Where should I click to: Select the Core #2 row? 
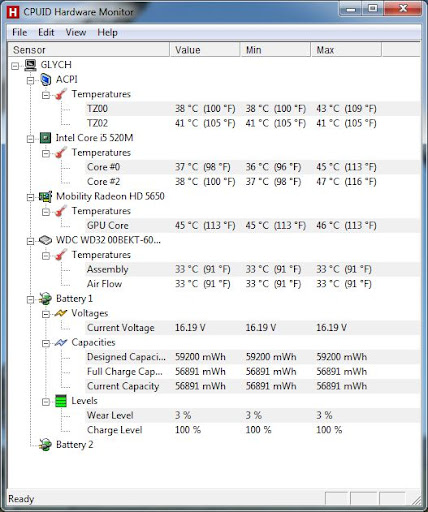point(252,182)
